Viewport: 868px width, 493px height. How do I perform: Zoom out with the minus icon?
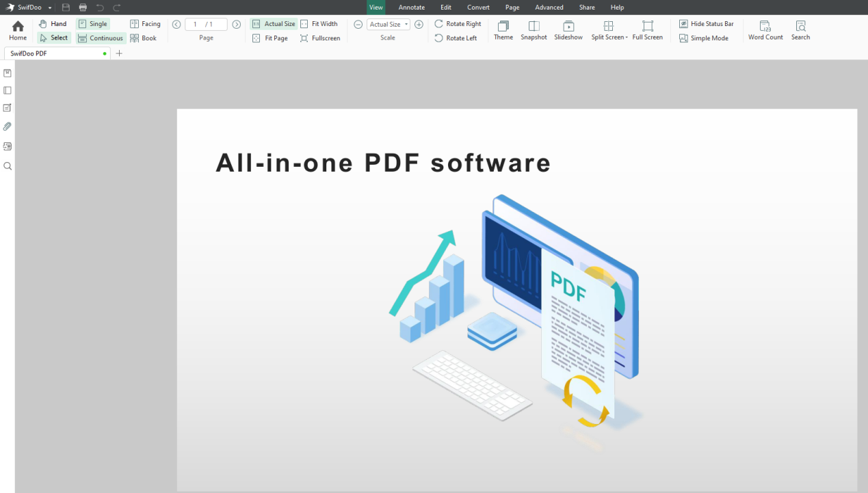358,25
